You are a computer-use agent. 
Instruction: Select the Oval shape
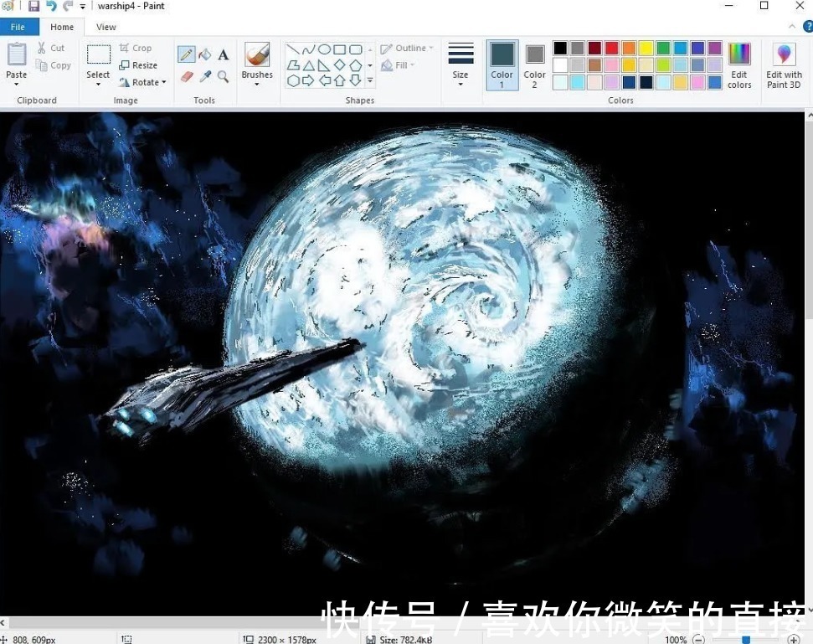pyautogui.click(x=325, y=49)
